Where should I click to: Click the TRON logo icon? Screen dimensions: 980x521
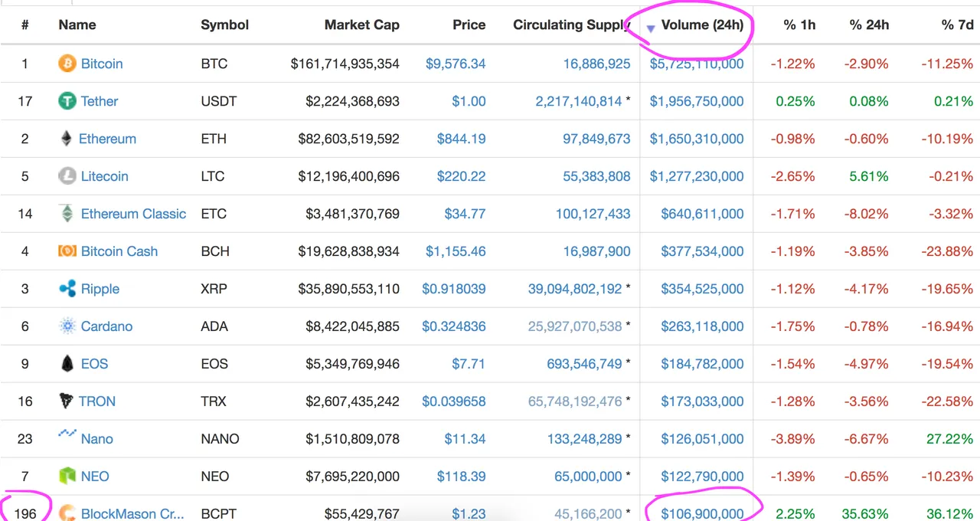[67, 401]
